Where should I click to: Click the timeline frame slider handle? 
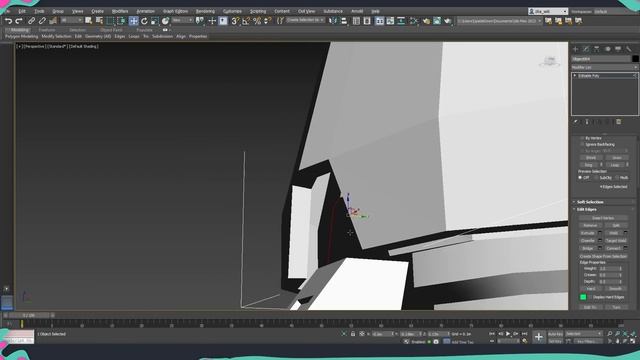coord(29,316)
